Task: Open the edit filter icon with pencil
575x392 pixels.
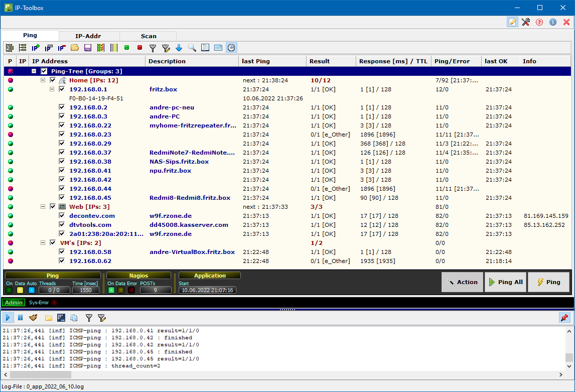Action: click(166, 48)
